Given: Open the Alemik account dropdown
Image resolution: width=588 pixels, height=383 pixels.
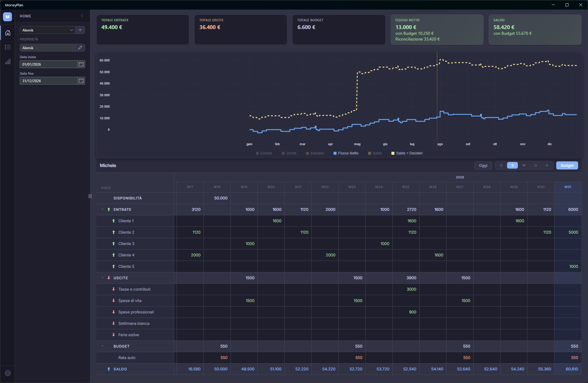Looking at the screenshot, I should pos(48,30).
